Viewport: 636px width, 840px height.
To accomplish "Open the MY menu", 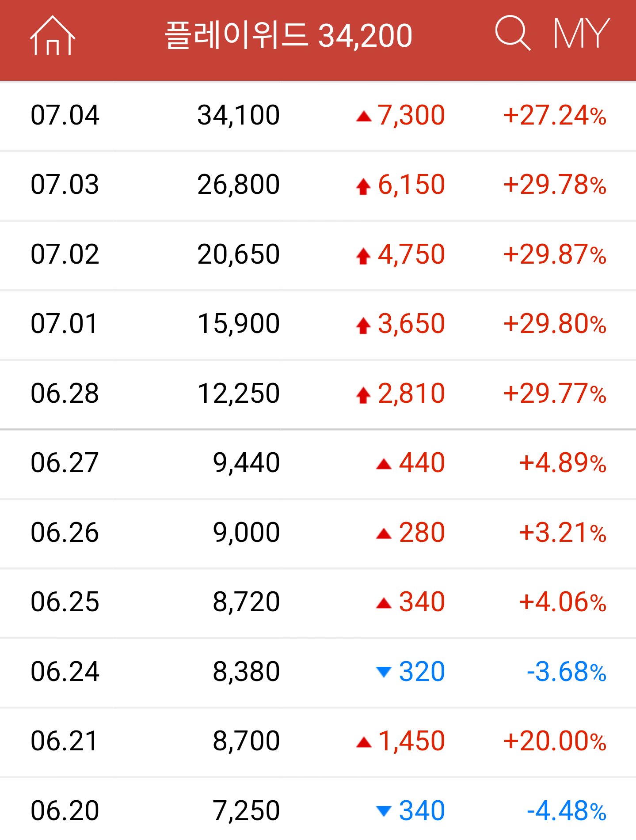I will (x=581, y=34).
